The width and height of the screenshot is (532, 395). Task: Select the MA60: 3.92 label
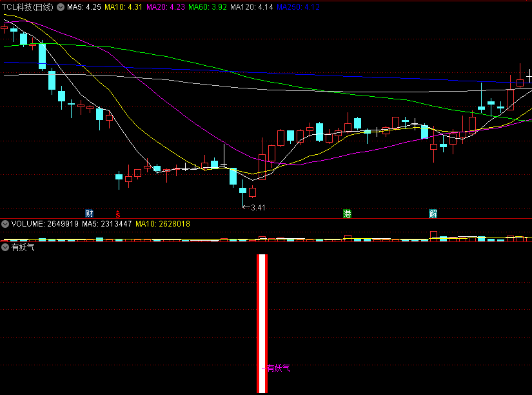coord(207,7)
